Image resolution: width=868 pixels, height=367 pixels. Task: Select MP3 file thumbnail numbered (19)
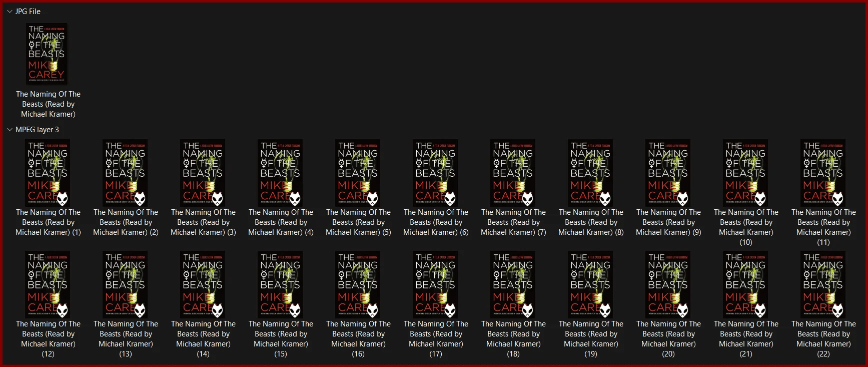click(590, 284)
